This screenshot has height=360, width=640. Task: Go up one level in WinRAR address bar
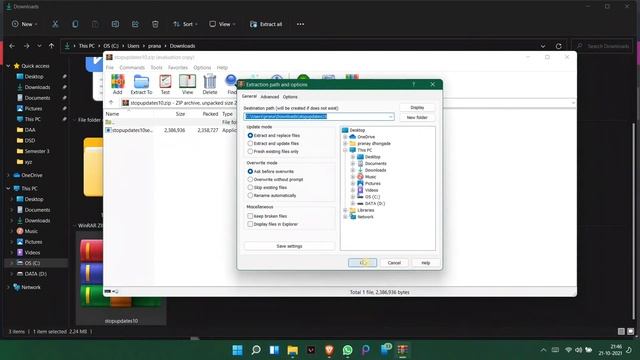click(x=111, y=103)
